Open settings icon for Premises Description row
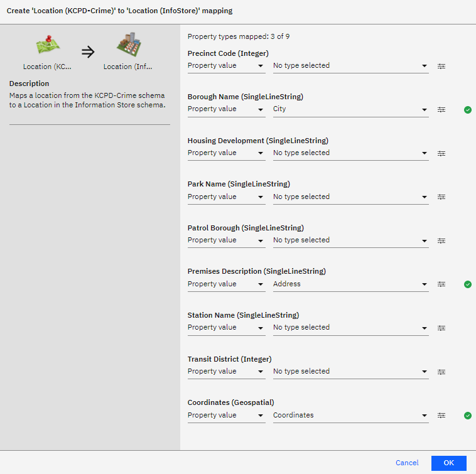Screen dimensions: 476x474 point(441,284)
